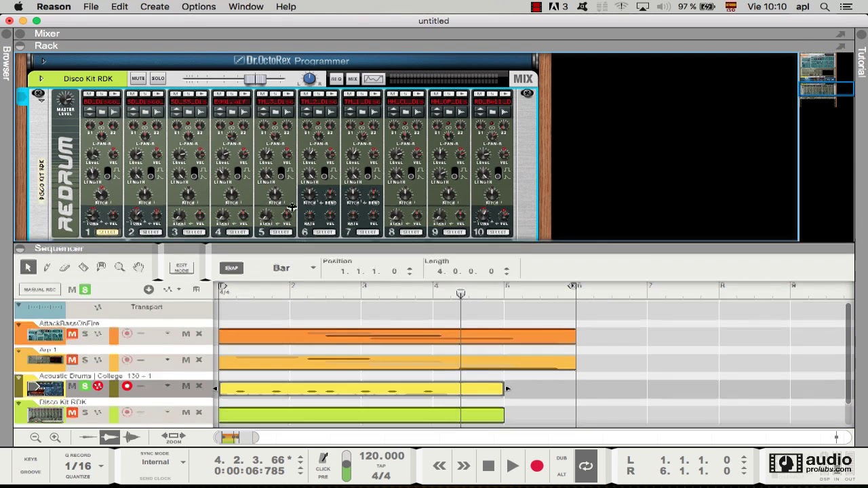Viewport: 868px width, 488px height.
Task: Click the transport Fast Forward button
Action: click(x=463, y=466)
